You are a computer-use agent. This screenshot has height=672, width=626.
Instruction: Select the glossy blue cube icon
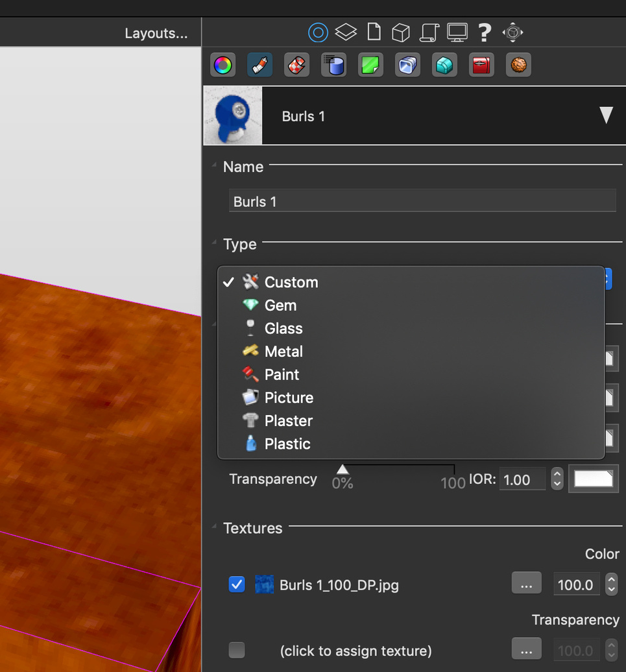(407, 65)
